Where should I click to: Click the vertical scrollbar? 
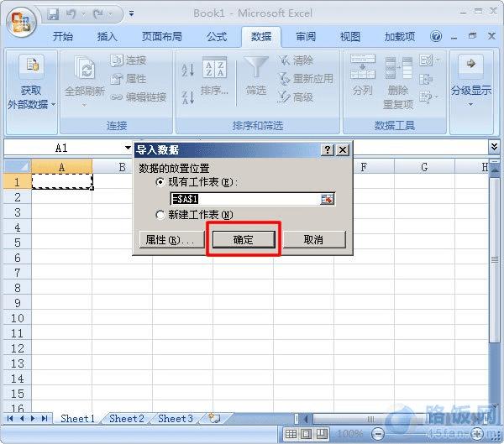(495, 260)
